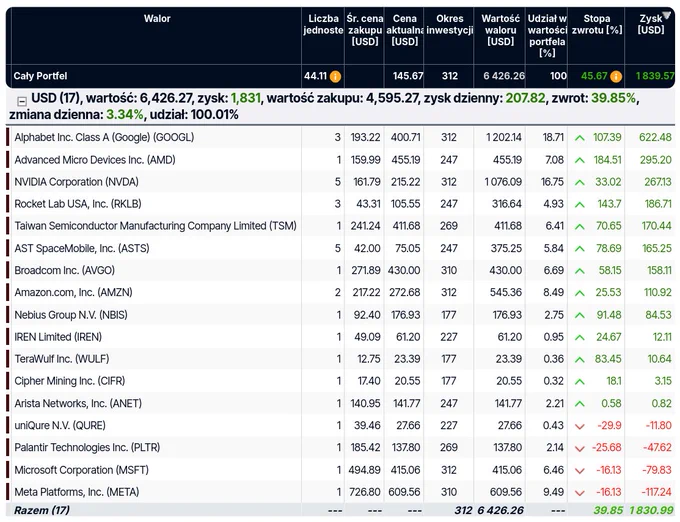Viewport: 680px width, 522px height.
Task: Click total profit 1 830.99
Action: pyautogui.click(x=651, y=511)
